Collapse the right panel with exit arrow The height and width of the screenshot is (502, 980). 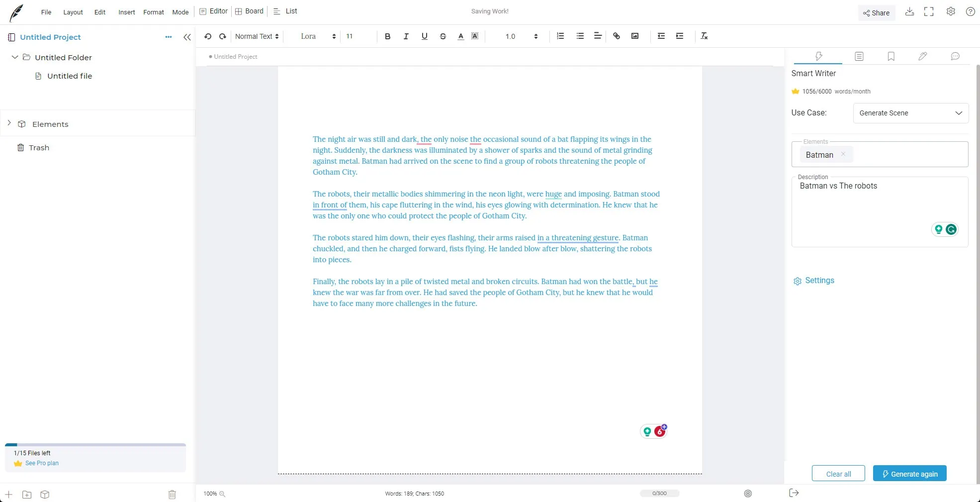pos(794,493)
